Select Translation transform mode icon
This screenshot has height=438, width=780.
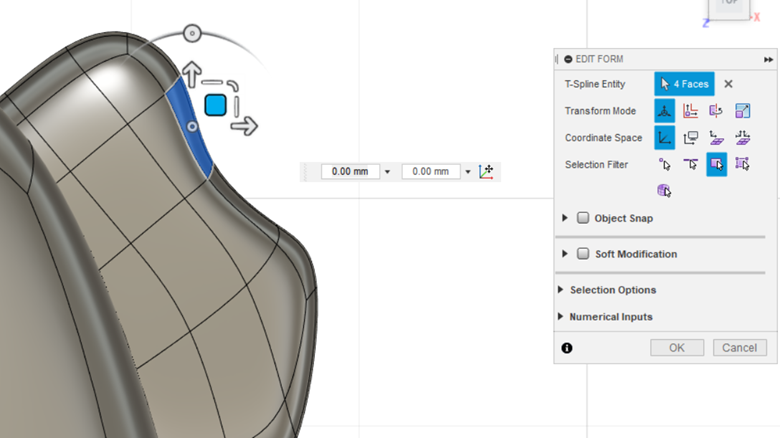click(690, 110)
